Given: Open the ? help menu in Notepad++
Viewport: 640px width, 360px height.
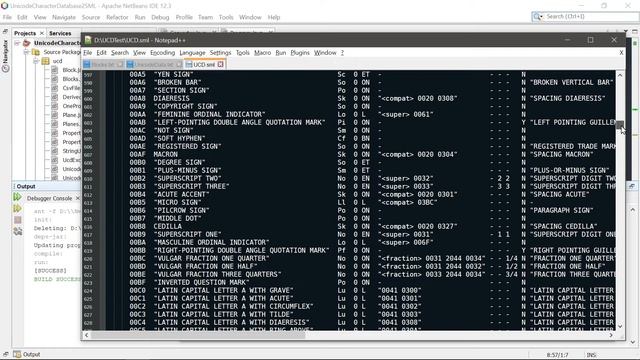Looking at the screenshot, I should (x=342, y=53).
